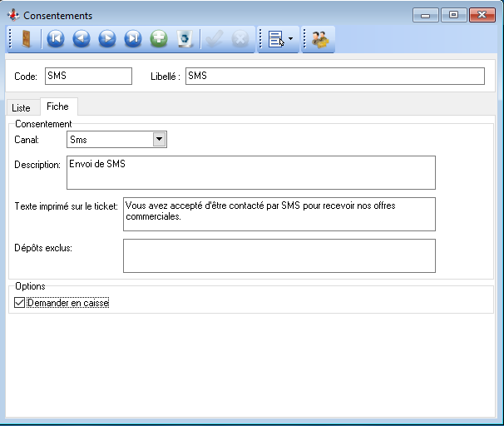Delete record with recycle bin icon
Image resolution: width=504 pixels, height=426 pixels.
185,39
